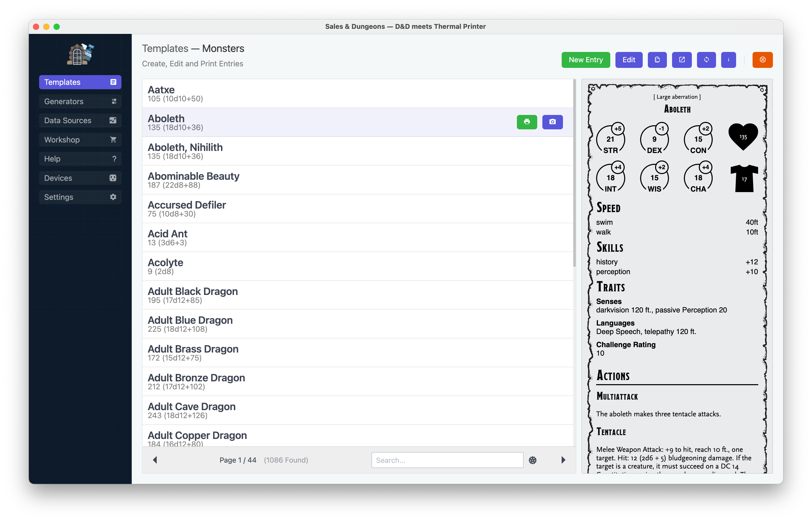This screenshot has height=522, width=812.
Task: Click the sync/refresh icon button
Action: (x=706, y=60)
